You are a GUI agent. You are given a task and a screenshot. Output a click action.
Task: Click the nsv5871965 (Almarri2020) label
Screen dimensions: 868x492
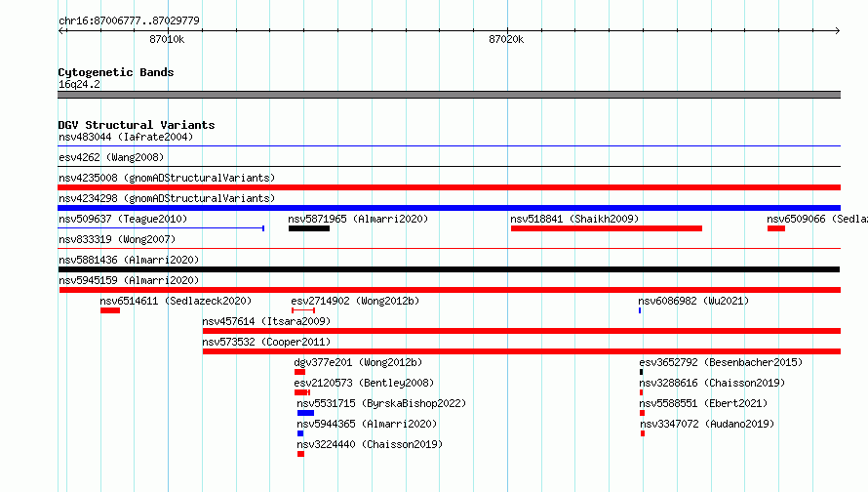[x=358, y=219]
